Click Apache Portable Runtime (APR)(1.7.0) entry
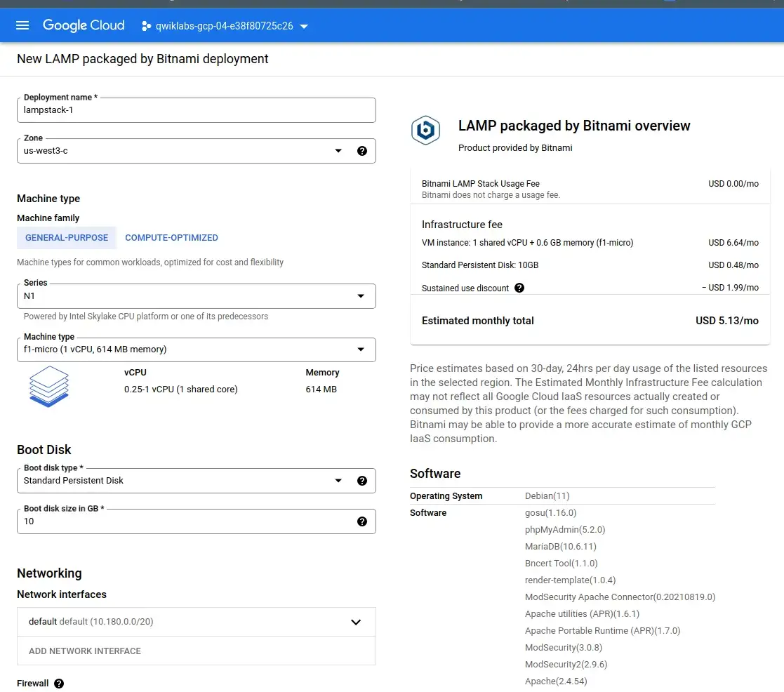This screenshot has width=784, height=692. tap(602, 630)
